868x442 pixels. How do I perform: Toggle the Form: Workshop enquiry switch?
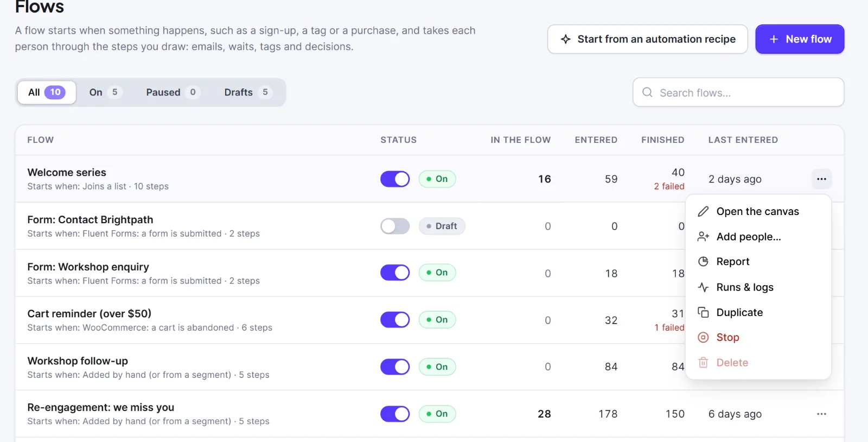[395, 273]
